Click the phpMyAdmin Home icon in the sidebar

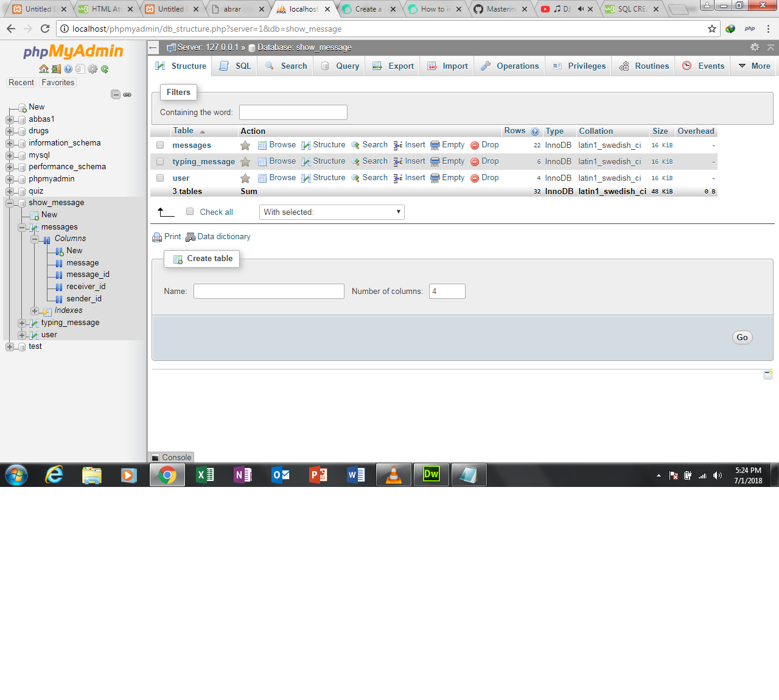[44, 69]
